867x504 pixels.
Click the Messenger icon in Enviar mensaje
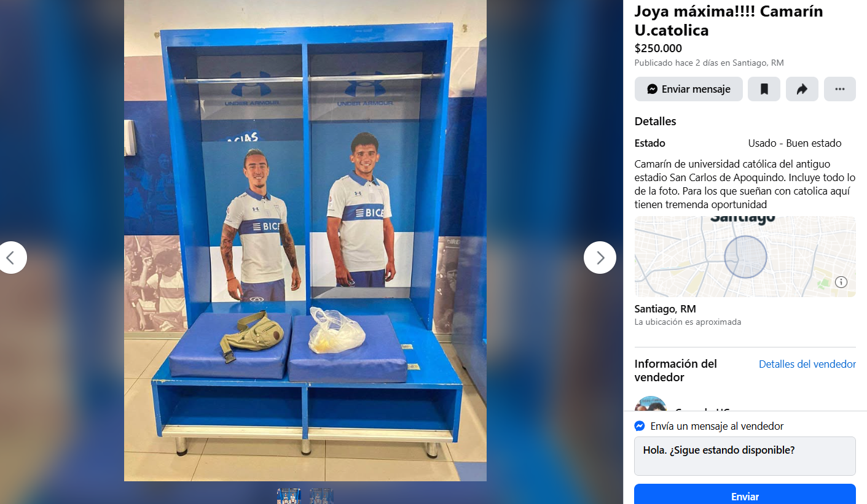tap(653, 89)
